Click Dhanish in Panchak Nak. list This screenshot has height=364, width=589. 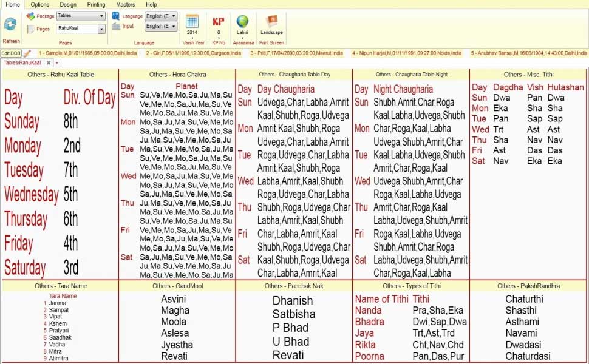coord(293,300)
